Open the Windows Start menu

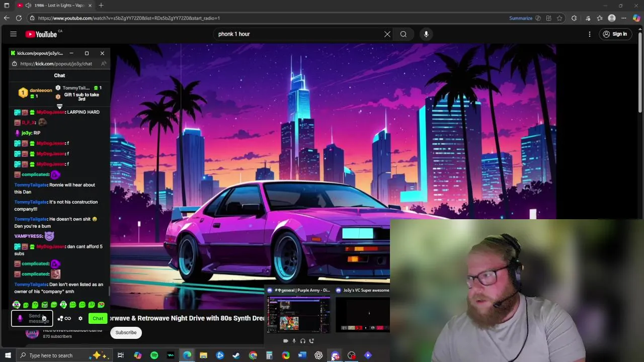point(8,355)
